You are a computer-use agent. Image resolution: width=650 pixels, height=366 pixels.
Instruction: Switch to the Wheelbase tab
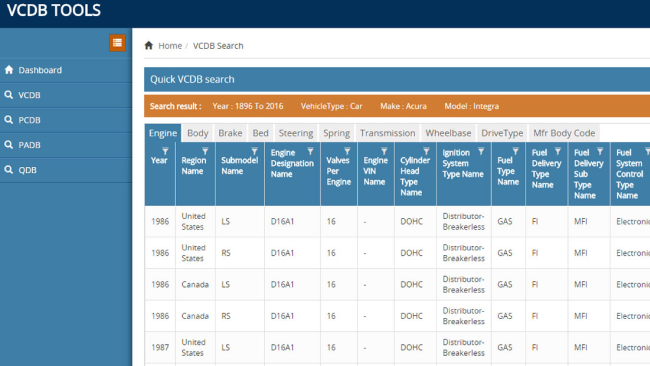[448, 133]
